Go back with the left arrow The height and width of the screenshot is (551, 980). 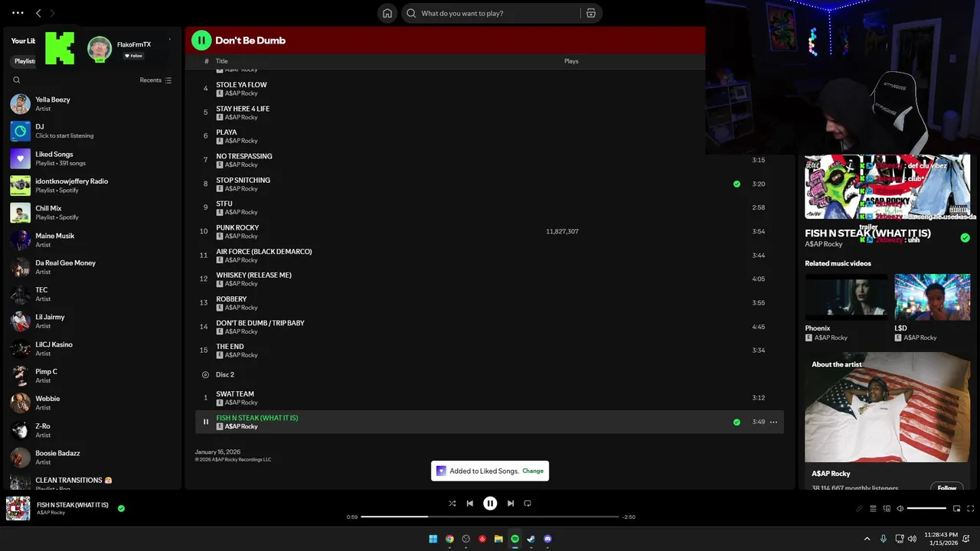click(x=38, y=13)
